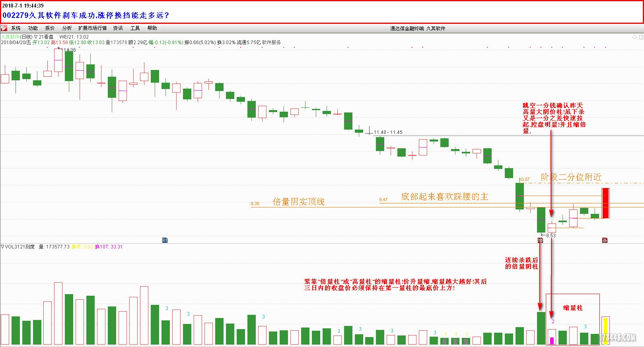Click the 8.53 low price label
The image size is (644, 347).
point(551,236)
